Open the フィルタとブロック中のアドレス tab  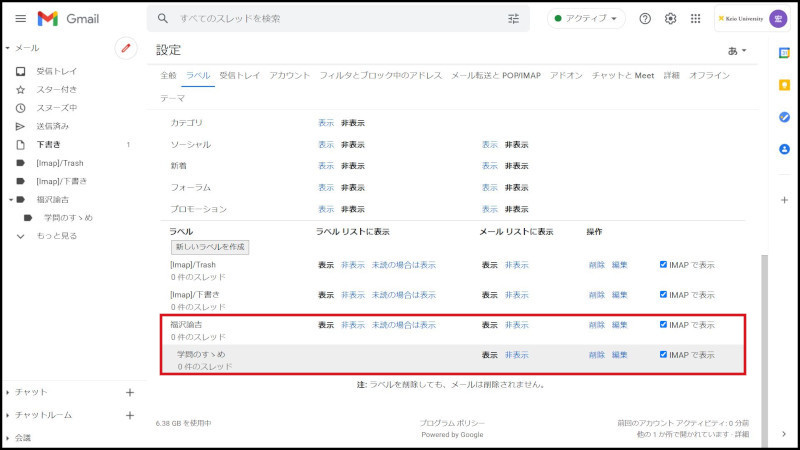click(380, 76)
